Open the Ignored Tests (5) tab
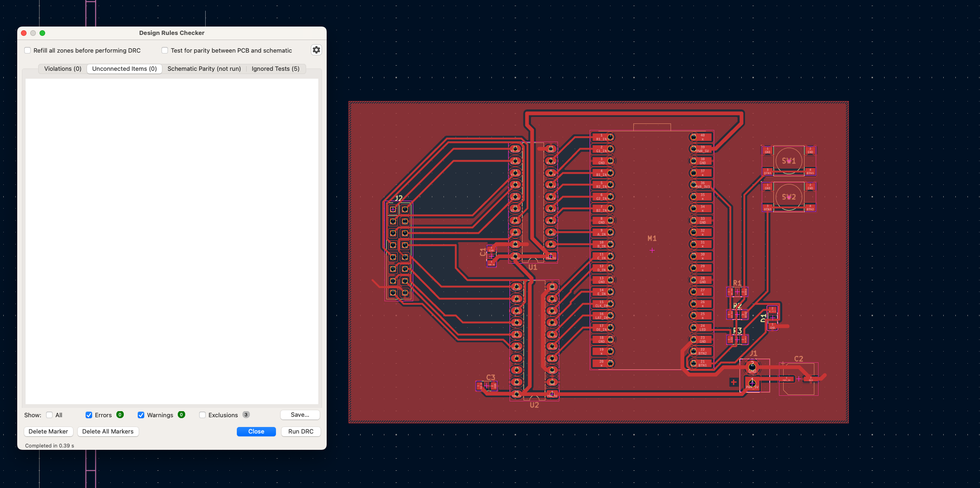Image resolution: width=980 pixels, height=488 pixels. click(275, 68)
